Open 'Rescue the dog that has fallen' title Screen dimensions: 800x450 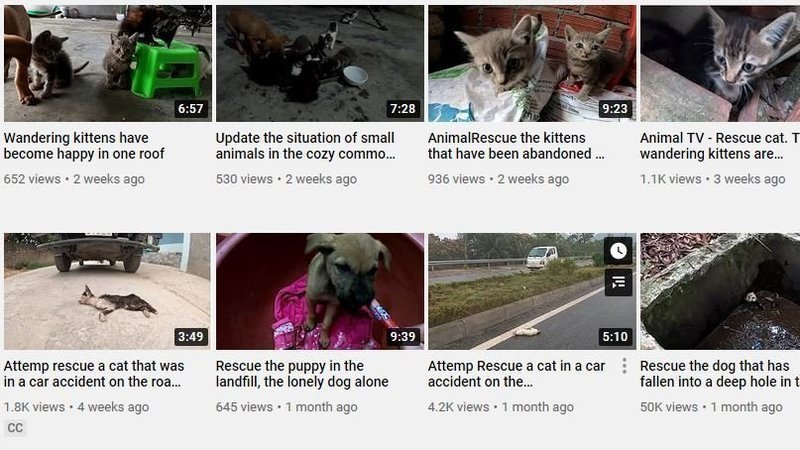[719, 374]
